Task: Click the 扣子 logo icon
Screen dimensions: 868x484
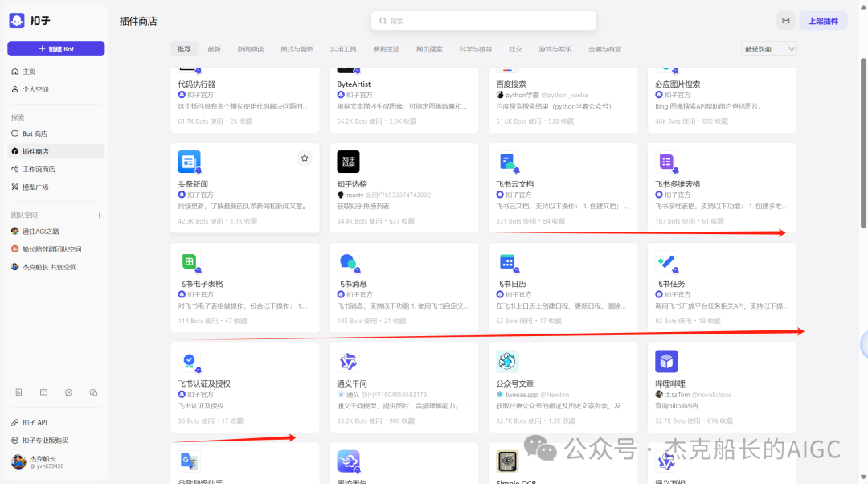Action: pyautogui.click(x=17, y=20)
